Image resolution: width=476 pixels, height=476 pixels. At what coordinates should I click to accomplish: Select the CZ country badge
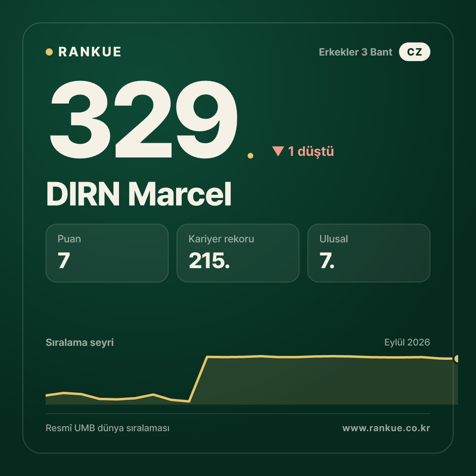(415, 52)
